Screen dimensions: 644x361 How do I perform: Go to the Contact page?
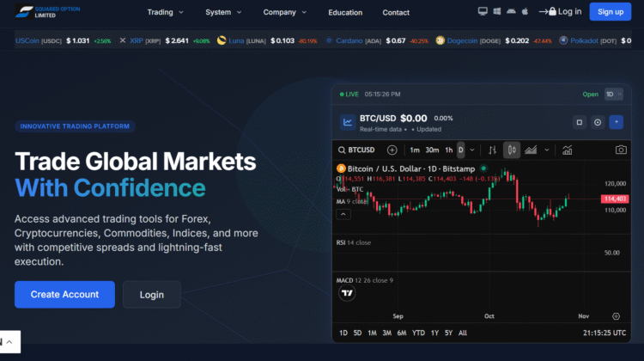[x=396, y=13]
